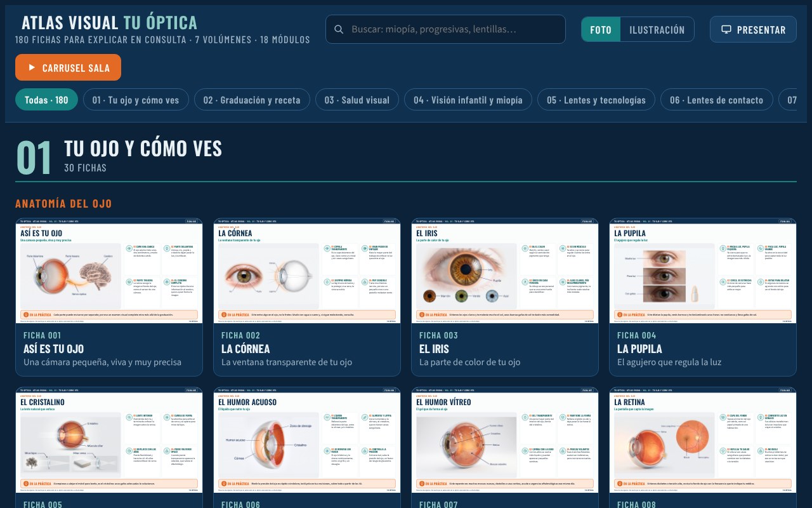
Task: Click the 'TU OJO Y CÓMO VES' section heading
Action: 143,149
